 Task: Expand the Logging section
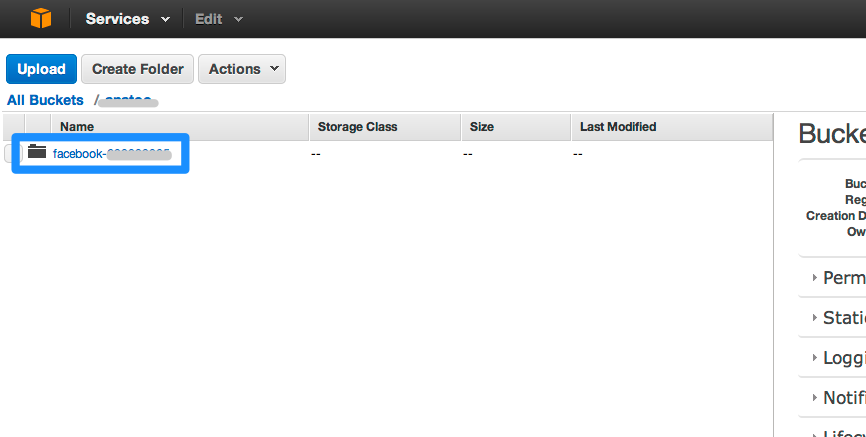pos(842,358)
